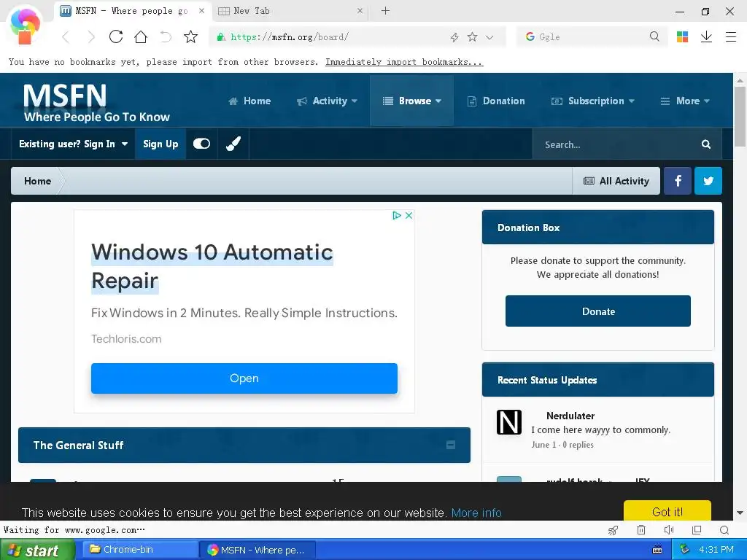Viewport: 747px width, 560px height.
Task: Open the colorful apps grid icon
Action: [682, 36]
